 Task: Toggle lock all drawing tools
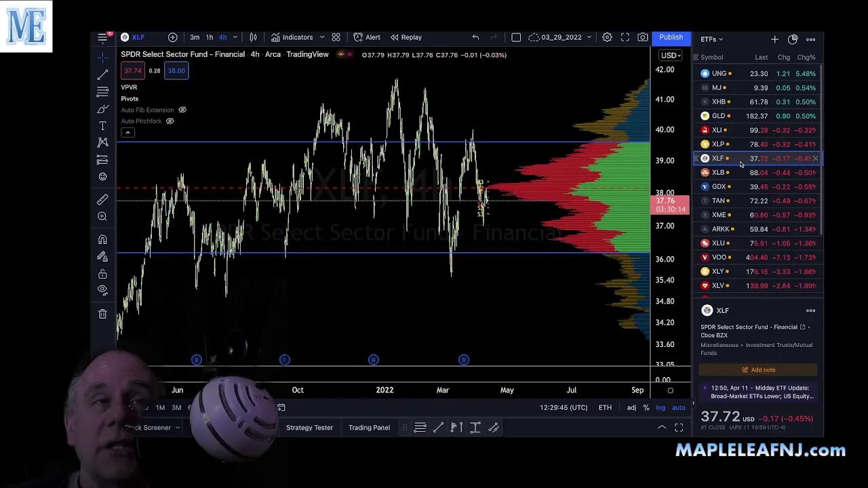pyautogui.click(x=102, y=274)
